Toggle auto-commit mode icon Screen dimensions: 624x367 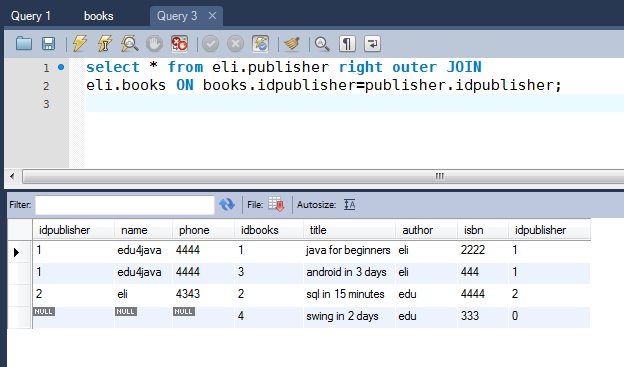(260, 43)
